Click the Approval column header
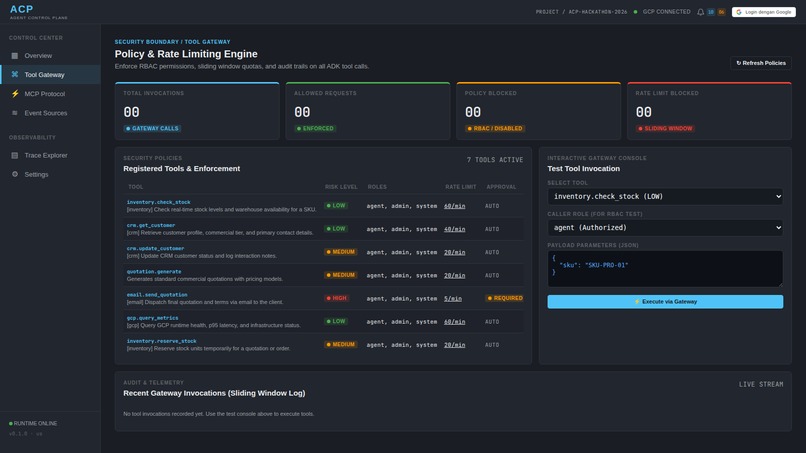The height and width of the screenshot is (453, 806). (x=501, y=187)
